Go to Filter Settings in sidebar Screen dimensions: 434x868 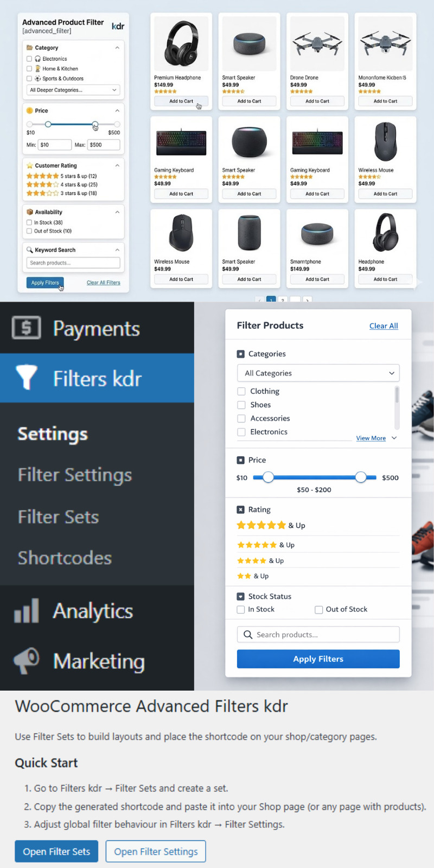coord(75,475)
